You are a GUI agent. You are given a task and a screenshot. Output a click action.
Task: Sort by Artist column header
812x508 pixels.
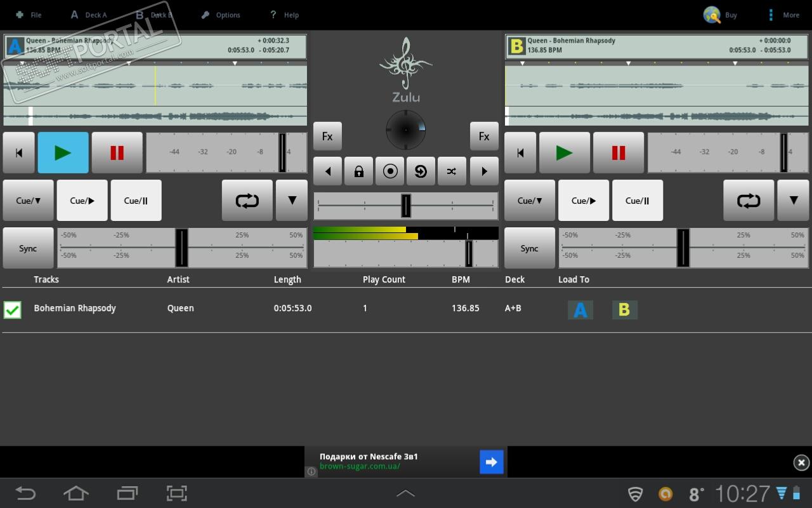[x=178, y=279]
